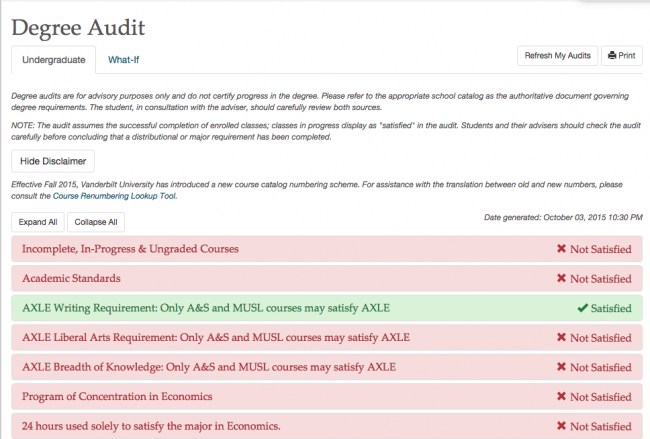Expand Program of Concentration in Economics

tap(138, 397)
